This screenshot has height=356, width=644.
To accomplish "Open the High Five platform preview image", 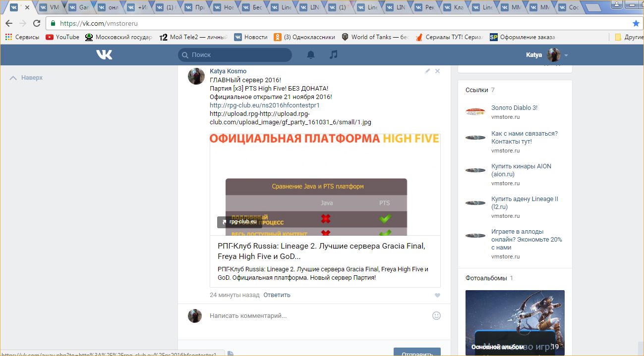I will point(325,185).
